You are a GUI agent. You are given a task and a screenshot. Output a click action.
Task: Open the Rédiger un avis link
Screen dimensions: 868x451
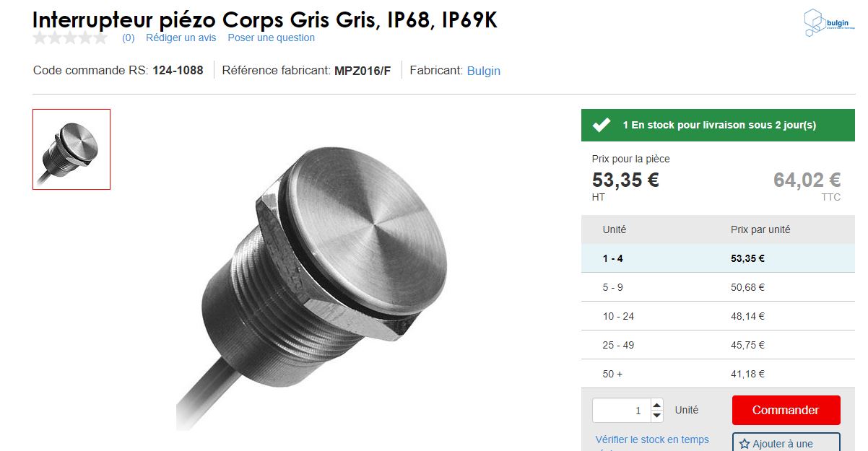[x=181, y=38]
